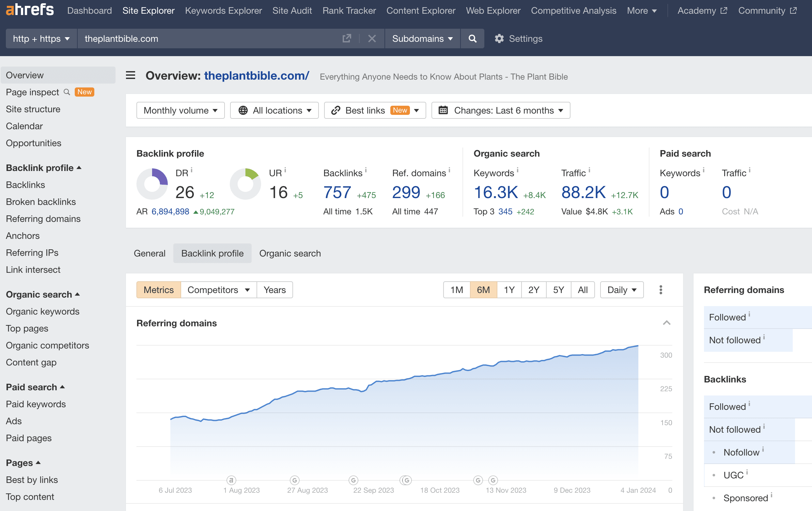
Task: Select the 1Y time range
Action: click(509, 290)
